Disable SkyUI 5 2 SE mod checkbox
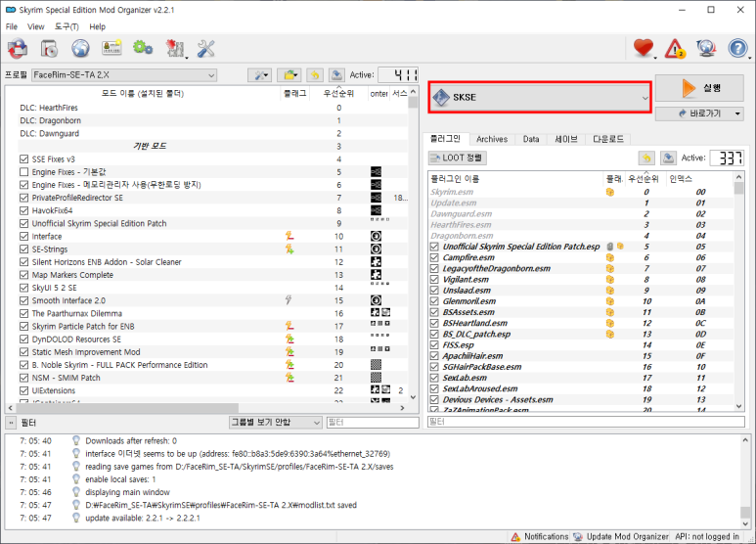This screenshot has width=756, height=544. 24,288
